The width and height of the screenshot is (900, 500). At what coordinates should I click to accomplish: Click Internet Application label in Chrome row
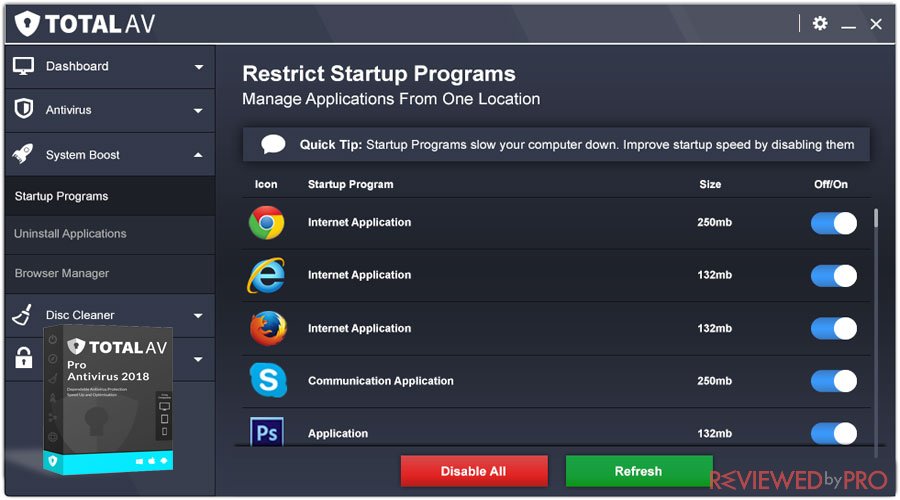click(x=359, y=222)
